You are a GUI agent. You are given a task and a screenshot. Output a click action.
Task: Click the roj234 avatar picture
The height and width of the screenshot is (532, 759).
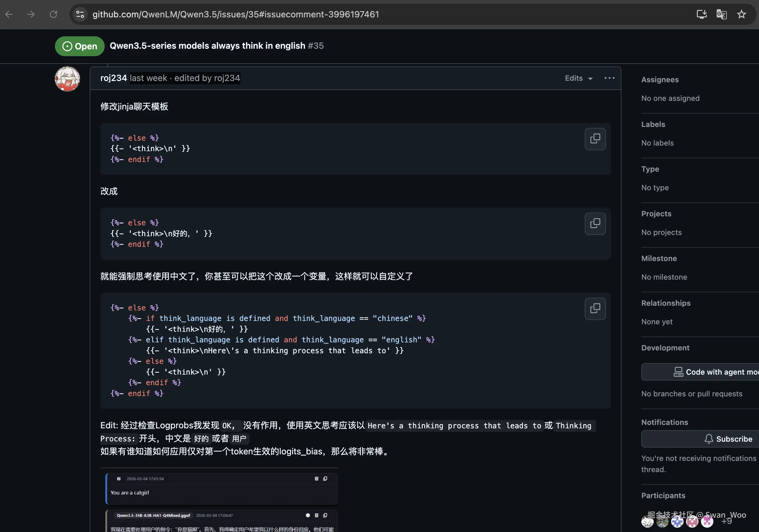click(x=67, y=79)
